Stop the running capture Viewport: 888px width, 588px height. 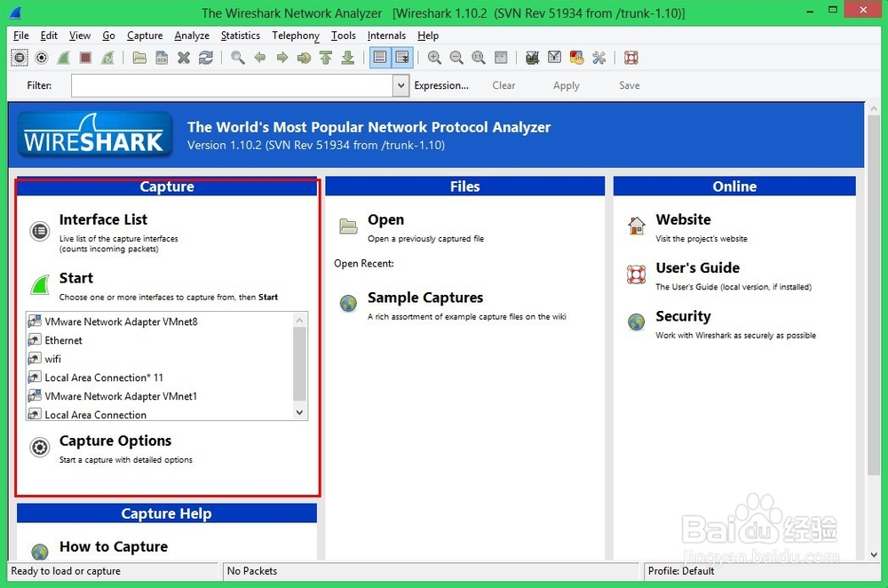click(x=84, y=57)
